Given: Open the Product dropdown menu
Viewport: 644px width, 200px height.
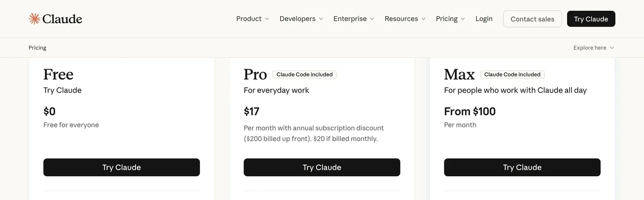Looking at the screenshot, I should point(252,19).
